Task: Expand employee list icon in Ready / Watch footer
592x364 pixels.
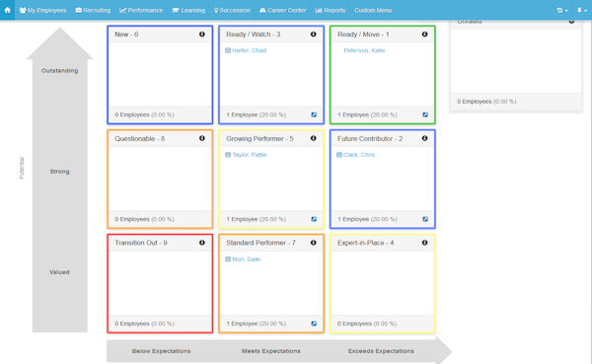Action: click(314, 114)
